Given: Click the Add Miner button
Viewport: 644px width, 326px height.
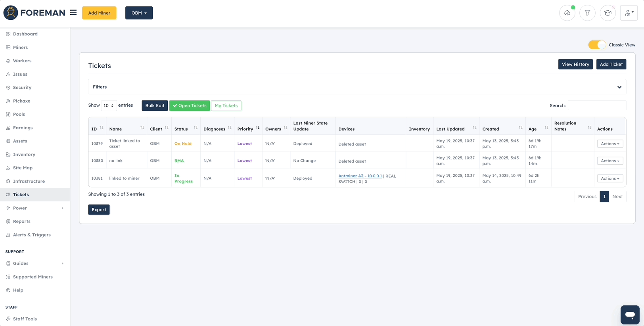Looking at the screenshot, I should pyautogui.click(x=99, y=13).
